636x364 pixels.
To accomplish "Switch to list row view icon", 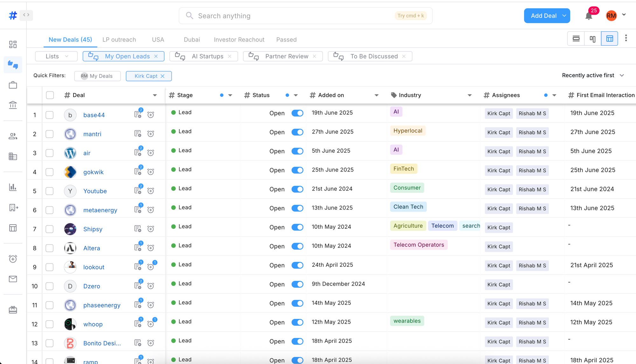I will click(576, 39).
